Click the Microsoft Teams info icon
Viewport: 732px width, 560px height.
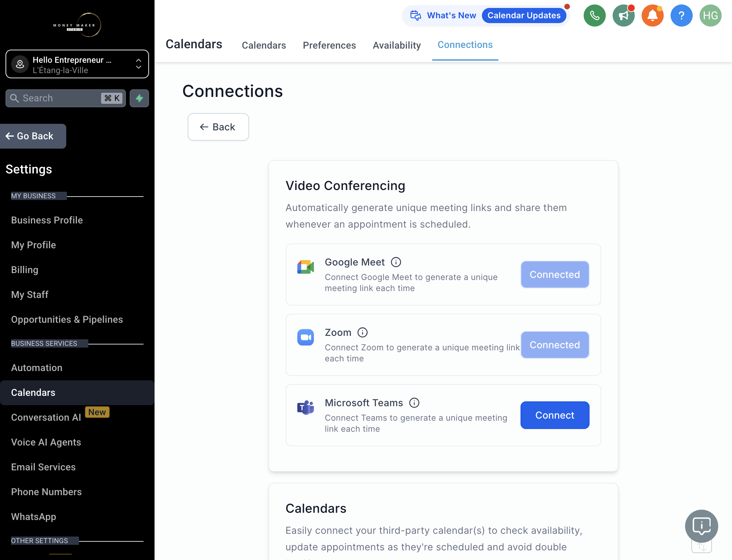click(414, 403)
